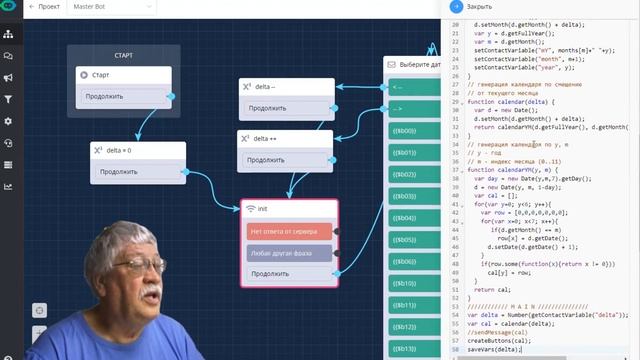Image resolution: width=640 pixels, height=360 pixels.
Task: Click Продолжить in the delta = 0 block
Action: point(138,172)
